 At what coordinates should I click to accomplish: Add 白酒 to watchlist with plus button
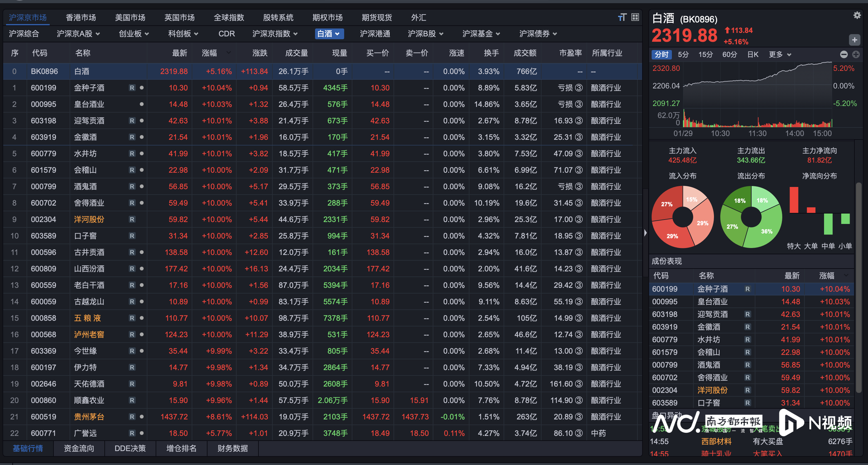pyautogui.click(x=854, y=40)
